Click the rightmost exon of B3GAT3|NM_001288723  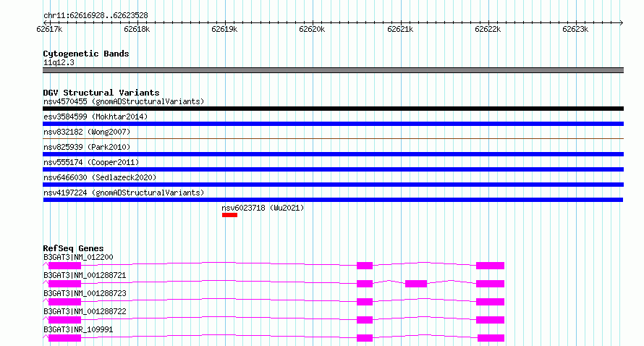coord(490,302)
